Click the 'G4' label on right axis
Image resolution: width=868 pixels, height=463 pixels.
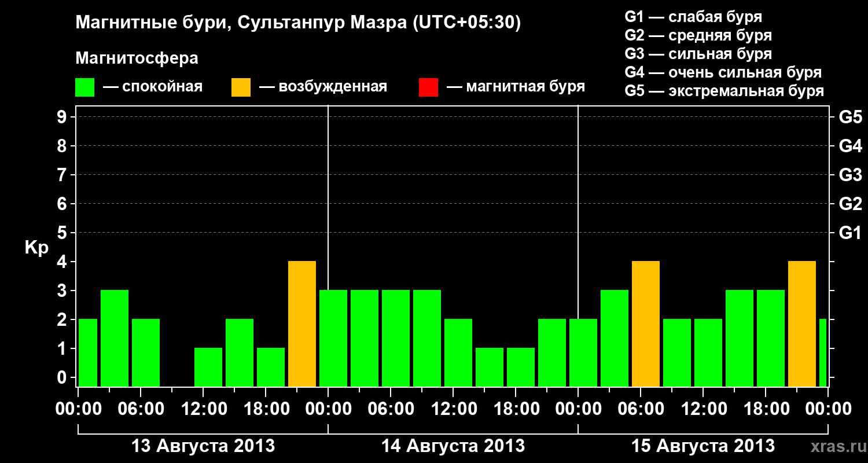click(851, 146)
